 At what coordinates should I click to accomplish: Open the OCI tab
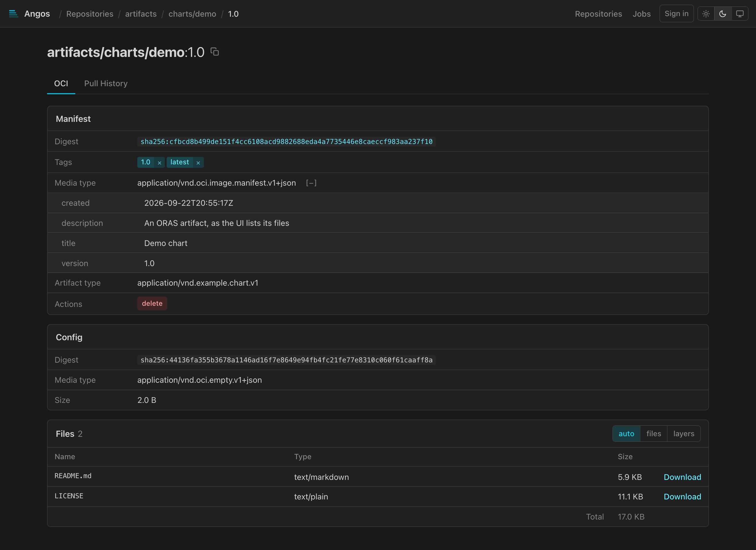pyautogui.click(x=61, y=83)
